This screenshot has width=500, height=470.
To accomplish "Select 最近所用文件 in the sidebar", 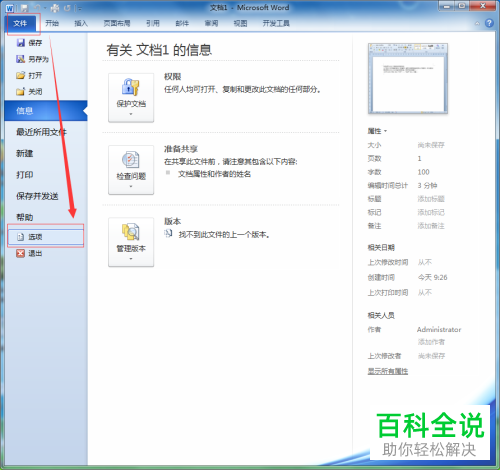I will point(41,132).
